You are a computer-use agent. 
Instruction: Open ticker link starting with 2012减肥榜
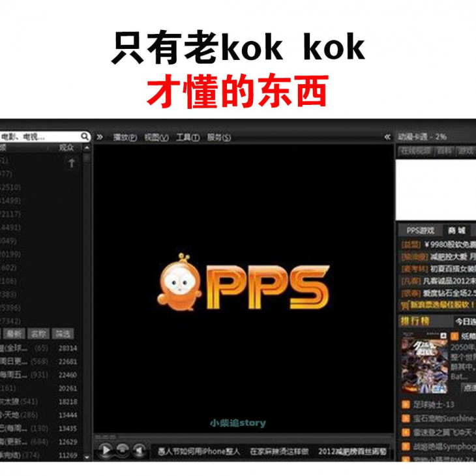coord(353,451)
